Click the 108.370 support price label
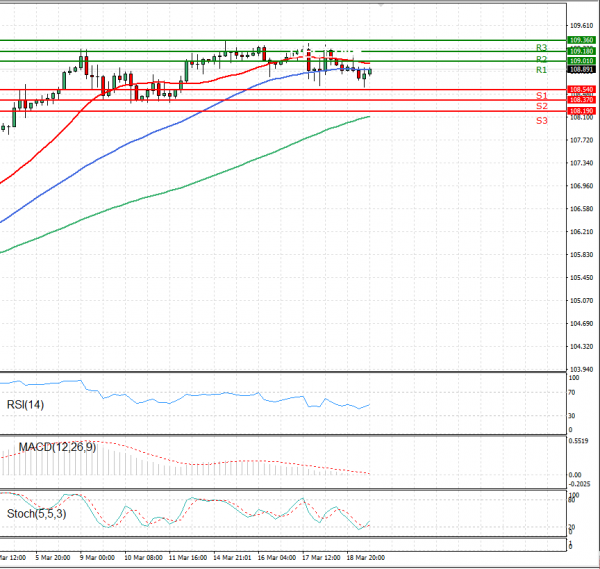The width and height of the screenshot is (600, 569). (x=581, y=100)
